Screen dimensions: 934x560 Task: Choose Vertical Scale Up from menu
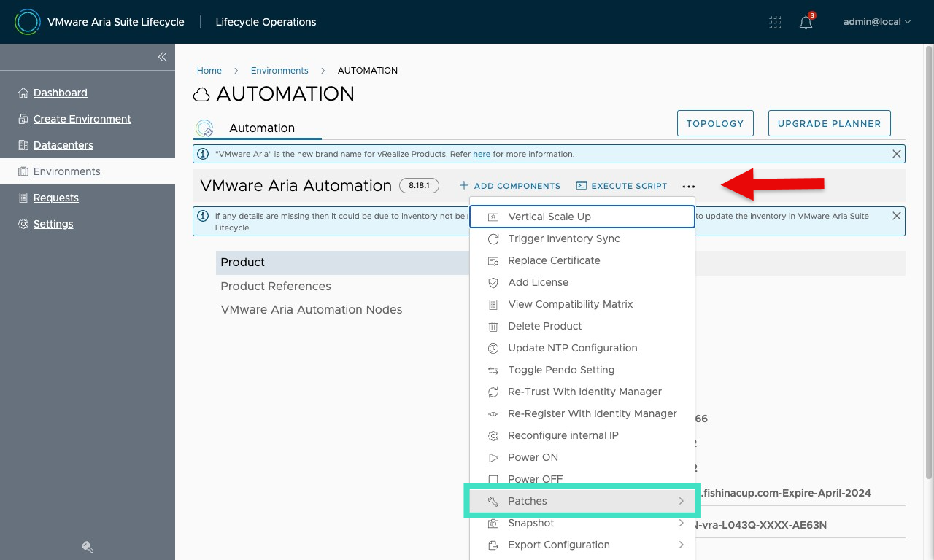coord(582,217)
